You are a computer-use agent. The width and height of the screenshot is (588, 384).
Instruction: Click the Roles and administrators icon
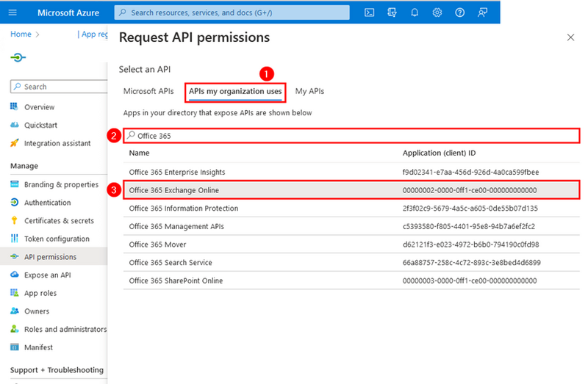tap(14, 328)
